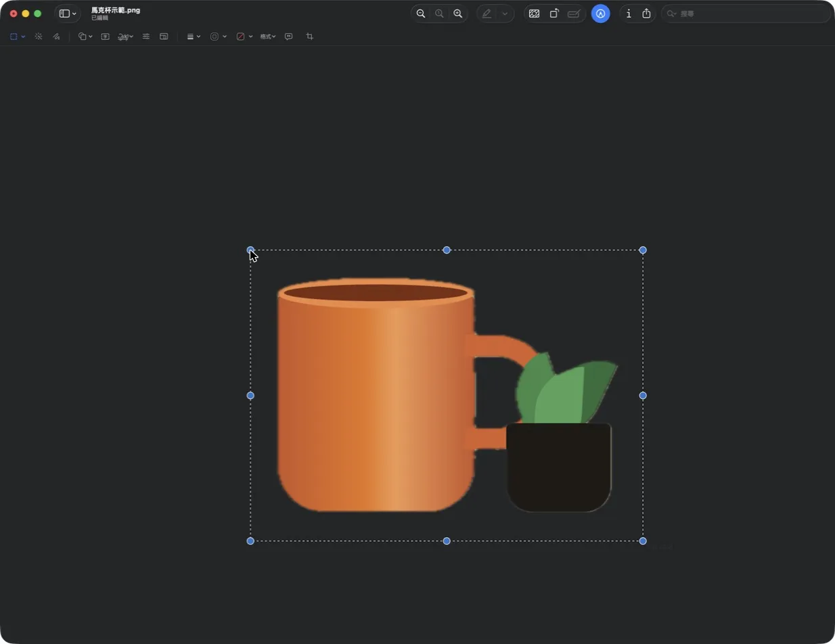Click the bottom-right corner selection handle
Image resolution: width=835 pixels, height=644 pixels.
pos(643,541)
